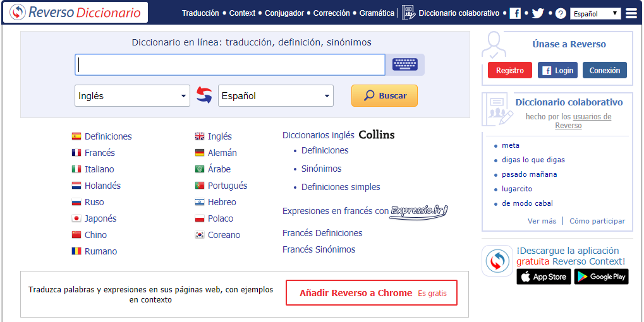Click the red Registro button
This screenshot has width=644, height=322.
pos(509,71)
